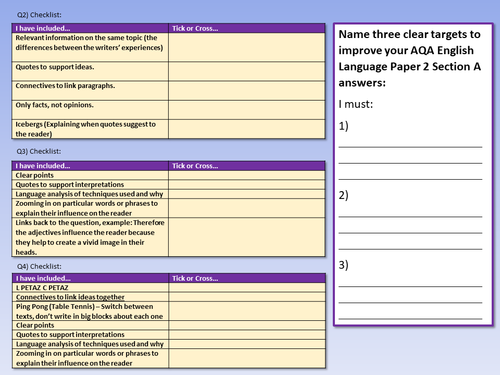This screenshot has width=500, height=375.
Task: Click first writing line under target 3)
Action: [x=410, y=286]
